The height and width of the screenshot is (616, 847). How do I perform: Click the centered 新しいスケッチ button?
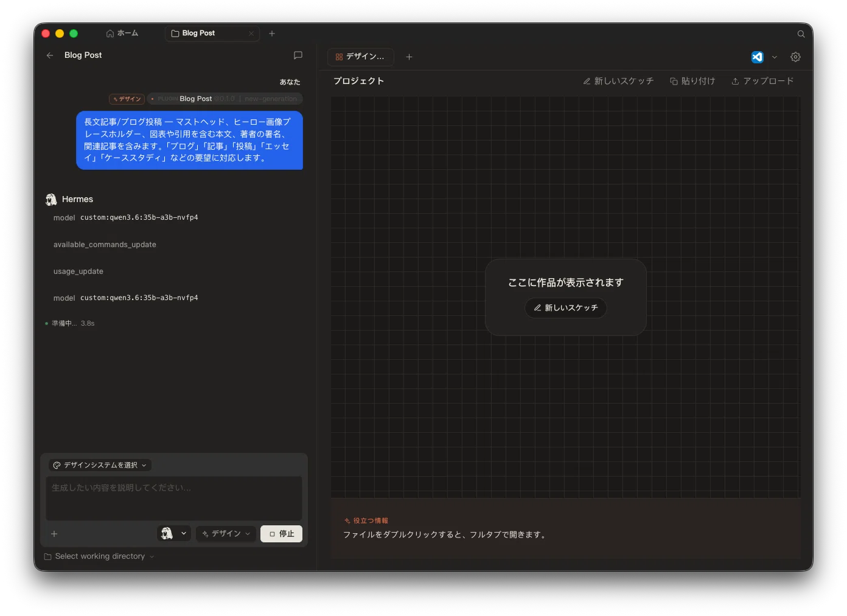point(566,308)
